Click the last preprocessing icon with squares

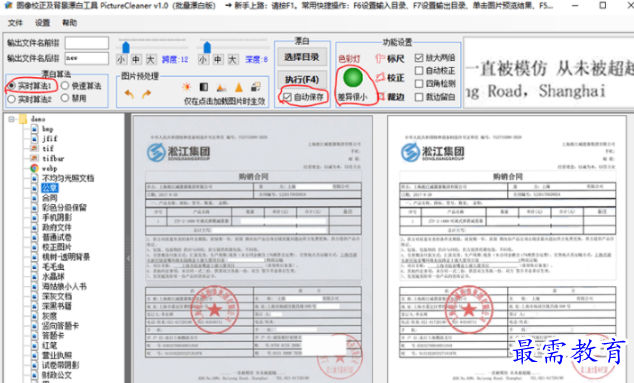[256, 87]
